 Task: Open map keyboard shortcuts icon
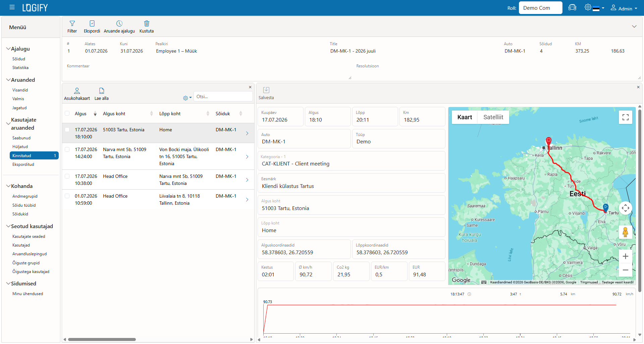pos(484,282)
